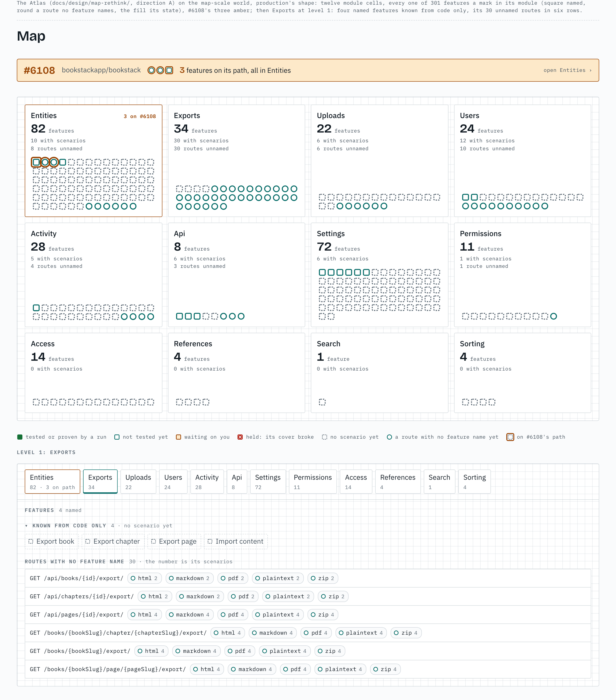Click the pdf 2 chip for api books export
This screenshot has width=616, height=700.
232,578
